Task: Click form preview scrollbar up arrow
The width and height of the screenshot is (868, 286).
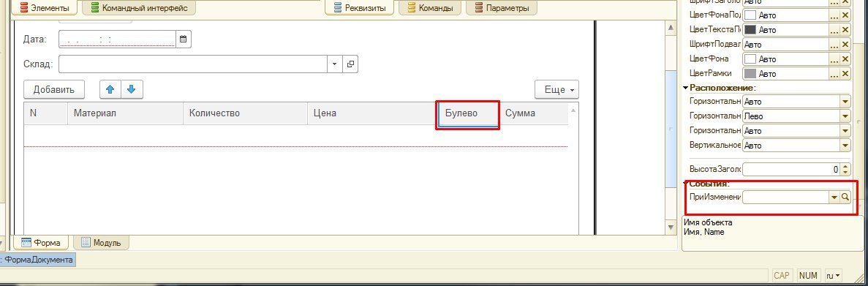Action: (671, 28)
